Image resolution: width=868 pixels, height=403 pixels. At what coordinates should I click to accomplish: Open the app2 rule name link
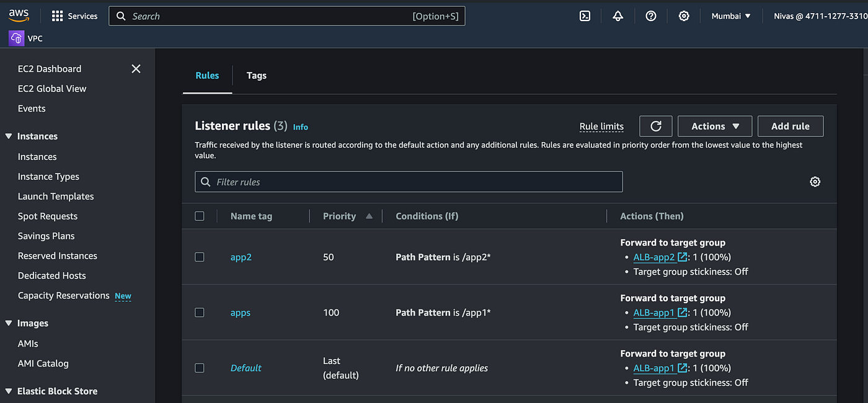click(x=241, y=257)
